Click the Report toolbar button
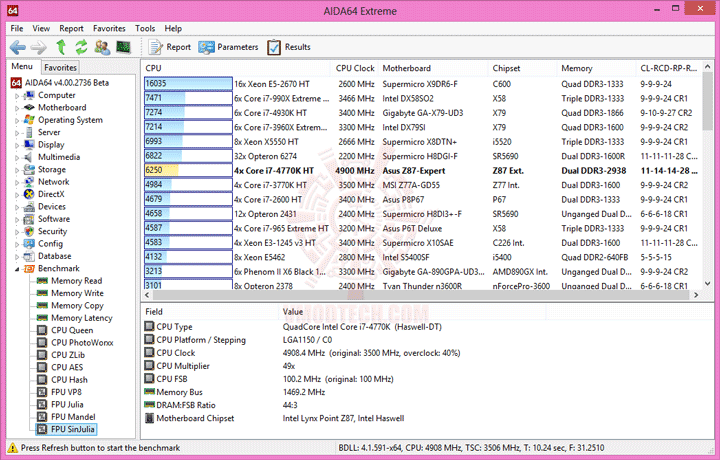 point(169,47)
